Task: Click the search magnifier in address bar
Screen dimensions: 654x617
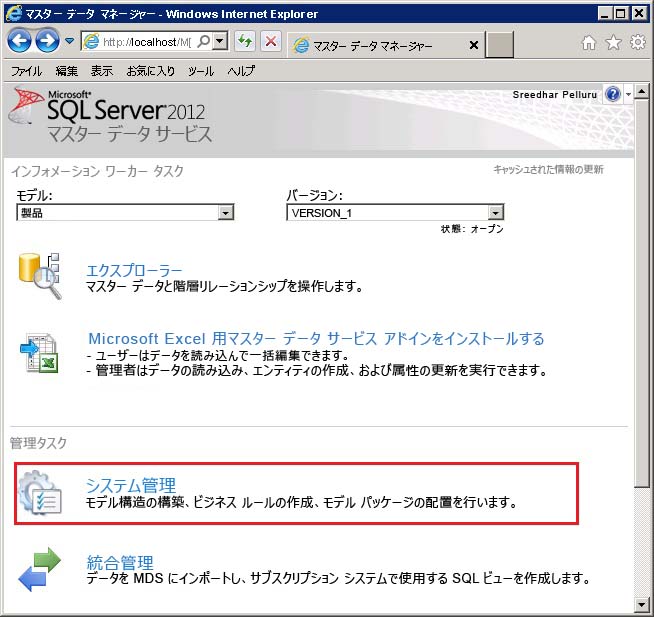Action: coord(204,41)
